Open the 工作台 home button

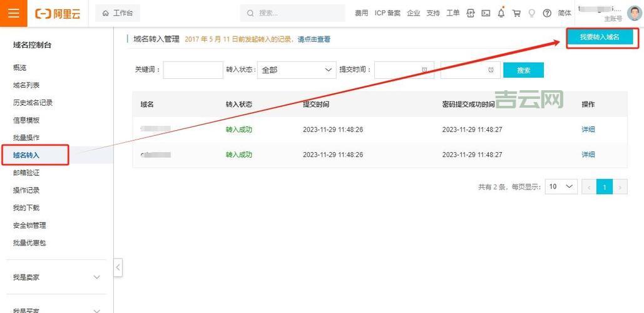(118, 13)
